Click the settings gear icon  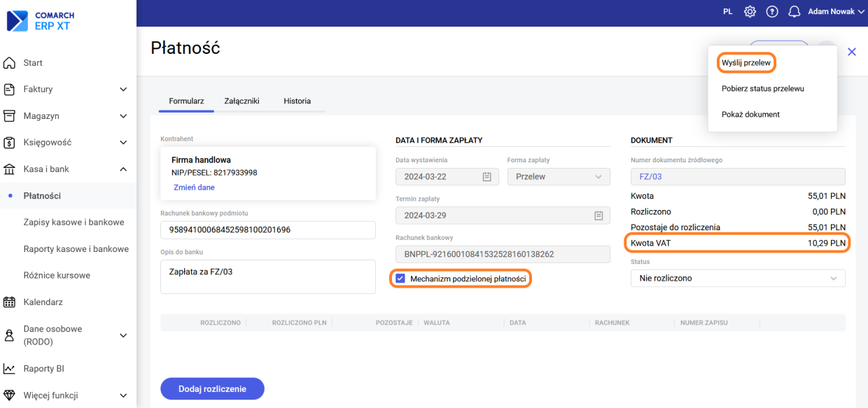pyautogui.click(x=750, y=12)
